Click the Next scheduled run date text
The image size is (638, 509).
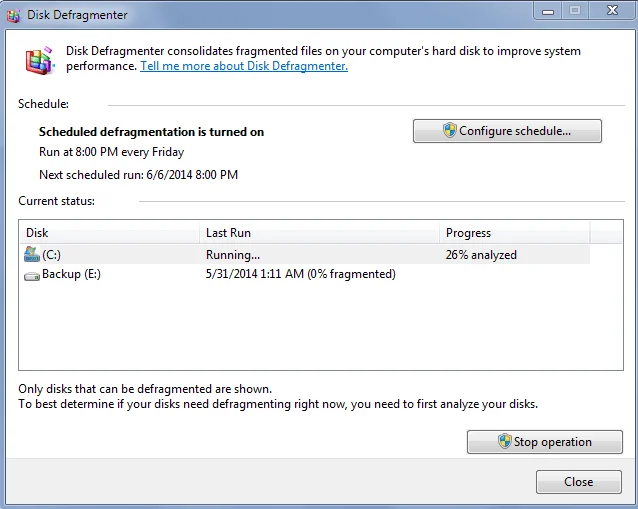[x=138, y=175]
